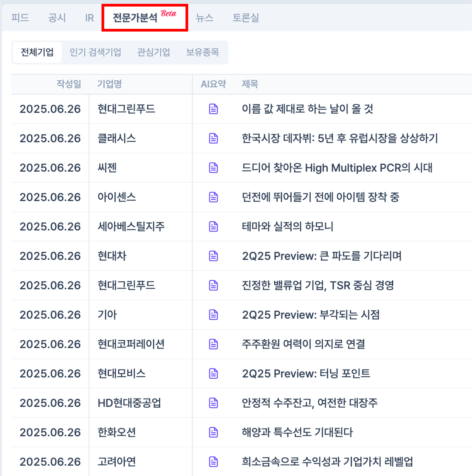
Task: Open AI summary icon for 클래시스 row
Action: (x=213, y=138)
